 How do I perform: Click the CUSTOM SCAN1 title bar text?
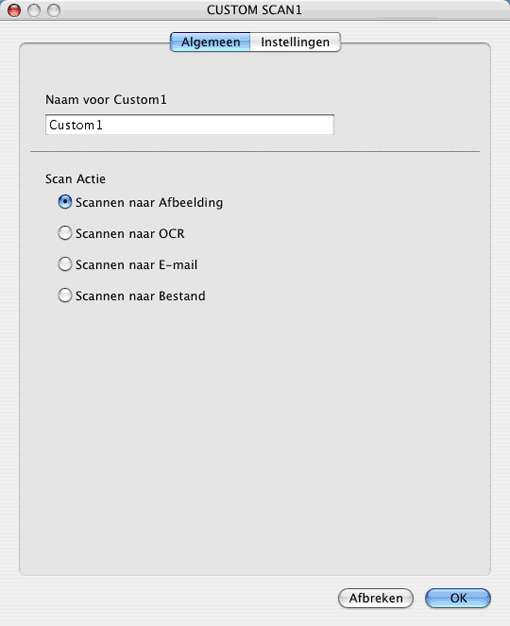[x=254, y=10]
